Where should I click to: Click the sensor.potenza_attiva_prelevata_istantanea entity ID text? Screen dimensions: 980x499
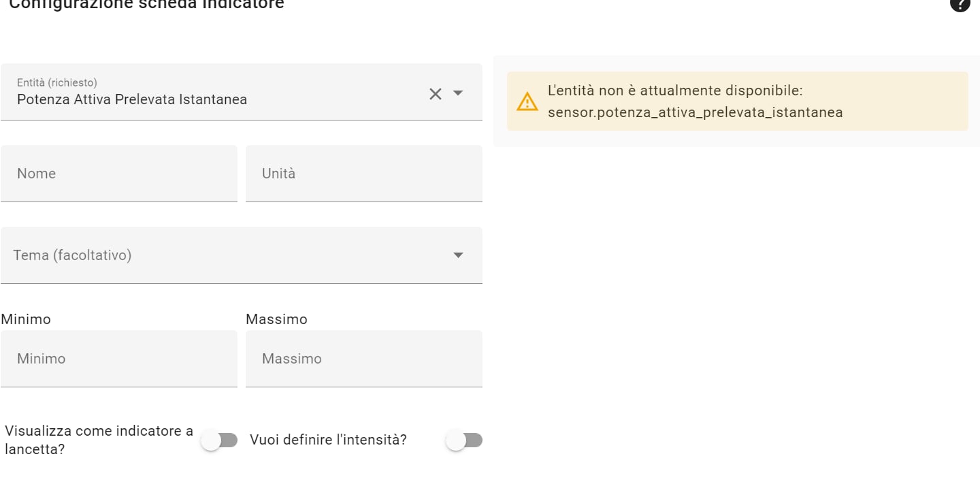(696, 112)
